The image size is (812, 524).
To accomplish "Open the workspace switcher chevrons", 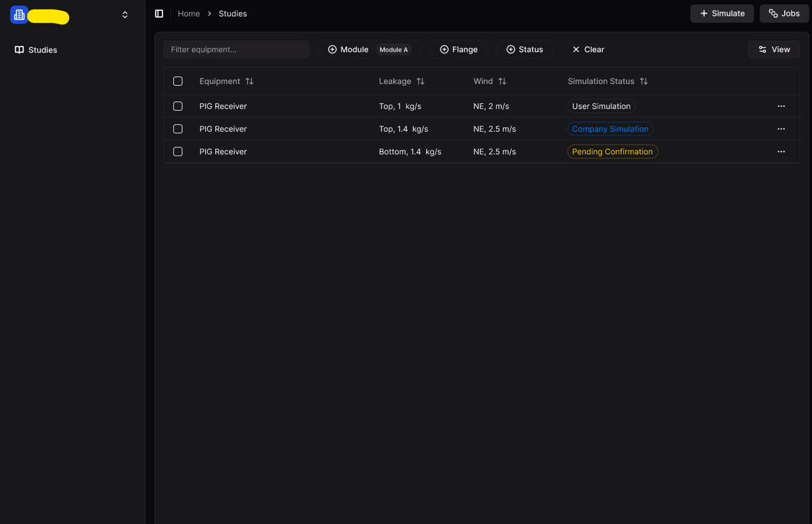I will [125, 15].
